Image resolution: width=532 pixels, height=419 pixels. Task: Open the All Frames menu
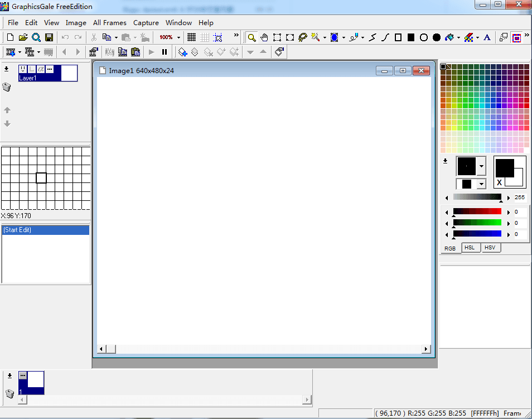point(110,23)
